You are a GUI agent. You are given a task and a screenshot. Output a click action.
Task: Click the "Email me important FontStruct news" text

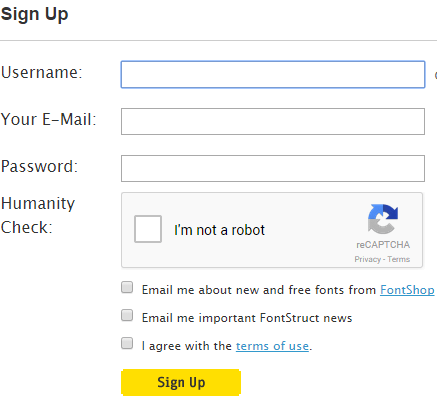pos(247,318)
